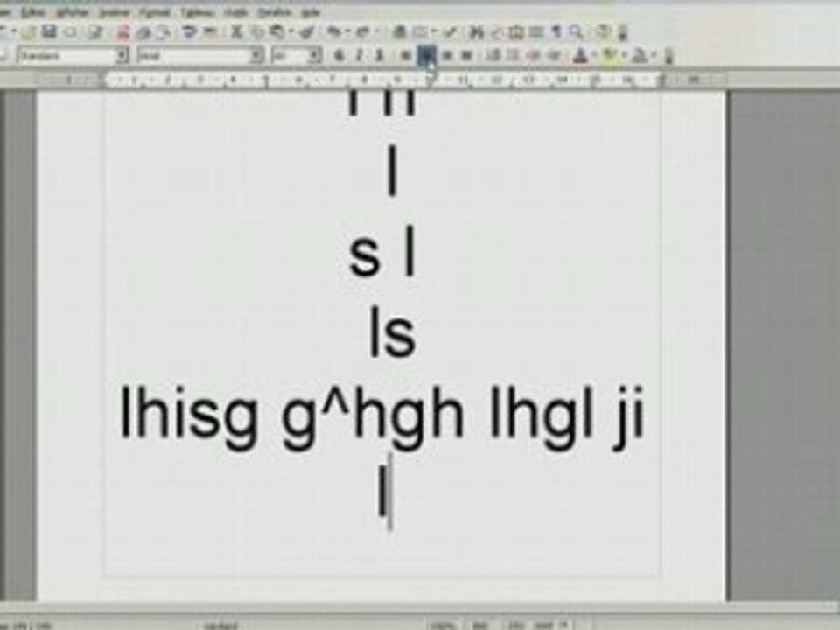This screenshot has height=630, width=840.
Task: Toggle the numbered list
Action: click(x=493, y=55)
